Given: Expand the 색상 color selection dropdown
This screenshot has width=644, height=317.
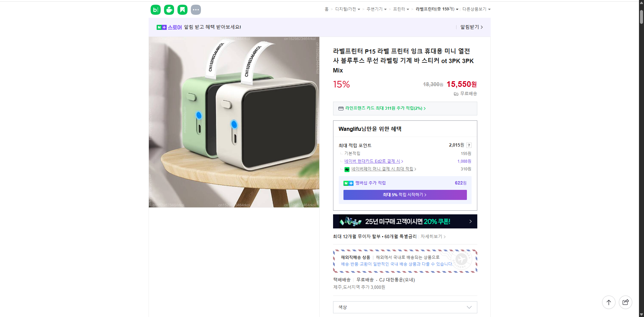Looking at the screenshot, I should 404,307.
